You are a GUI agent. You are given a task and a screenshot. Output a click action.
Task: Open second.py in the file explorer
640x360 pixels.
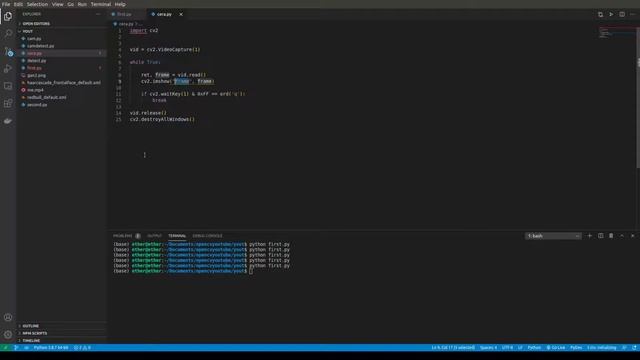61,104
